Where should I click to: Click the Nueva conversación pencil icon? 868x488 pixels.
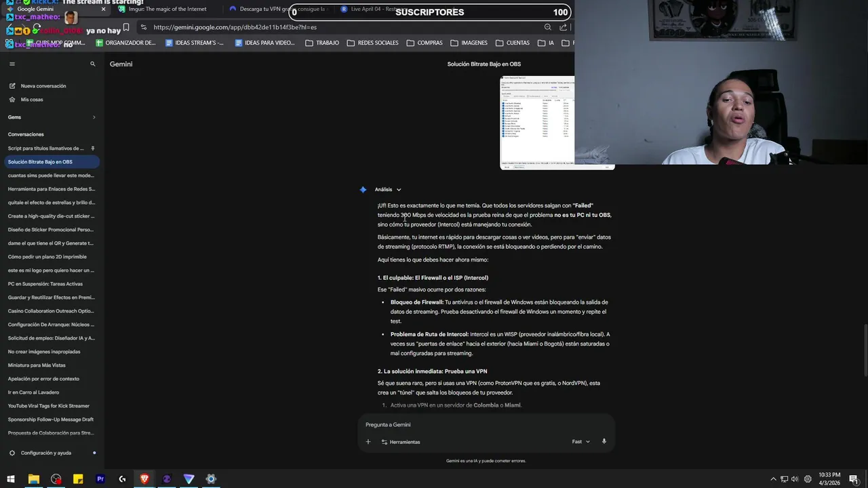point(12,86)
